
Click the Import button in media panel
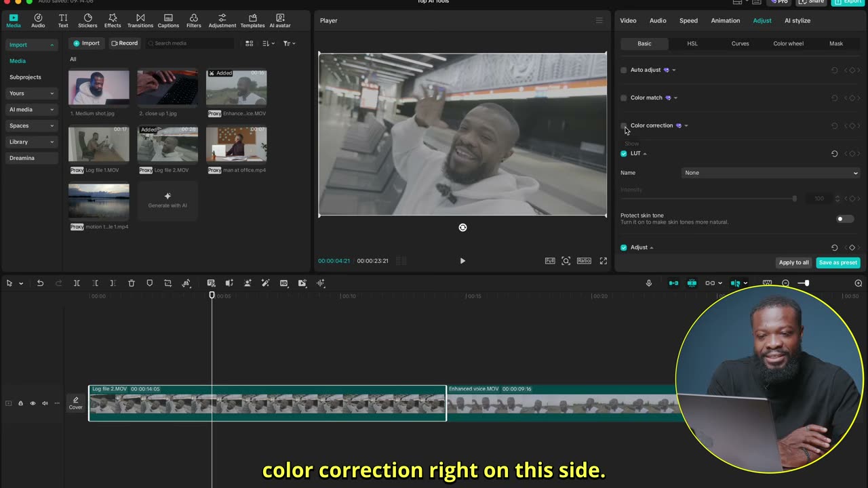[x=86, y=43]
